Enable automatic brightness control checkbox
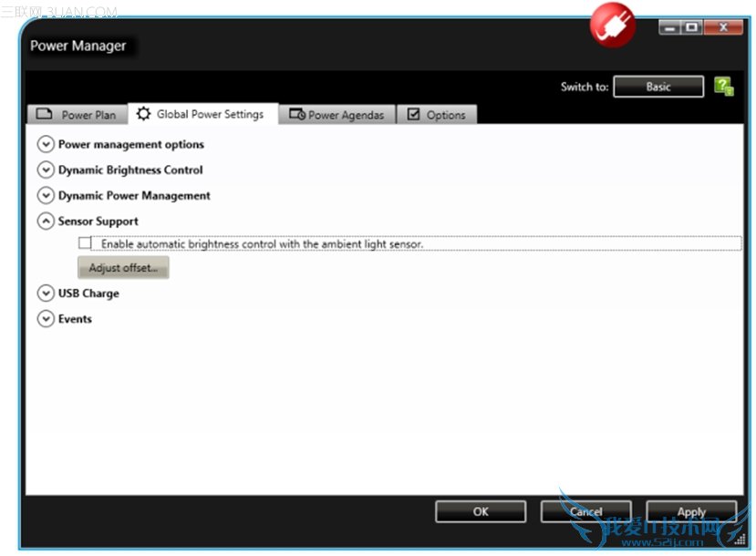The height and width of the screenshot is (556, 756). click(85, 242)
